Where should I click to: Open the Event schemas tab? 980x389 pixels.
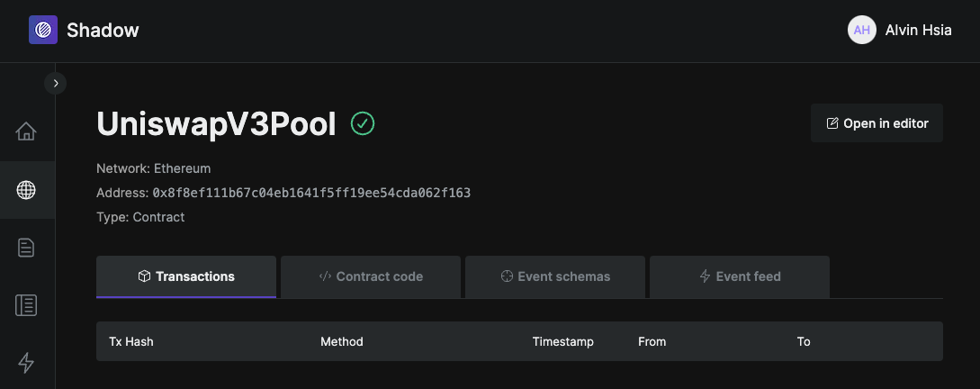point(555,276)
